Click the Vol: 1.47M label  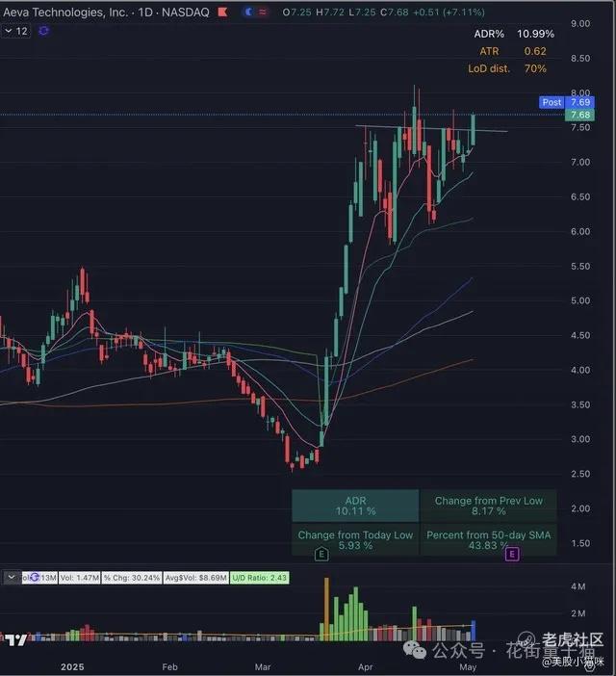pos(80,578)
